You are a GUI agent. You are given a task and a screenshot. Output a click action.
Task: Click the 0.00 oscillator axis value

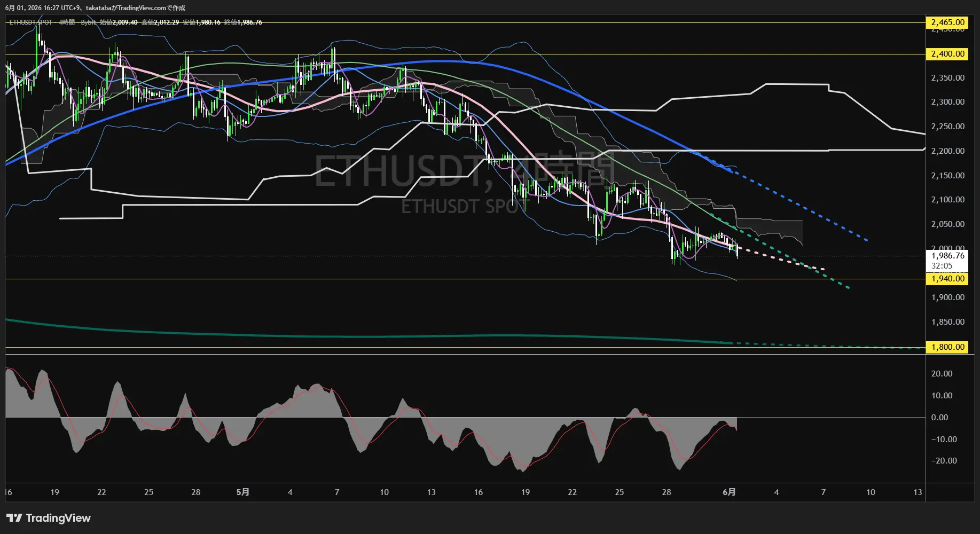click(940, 418)
